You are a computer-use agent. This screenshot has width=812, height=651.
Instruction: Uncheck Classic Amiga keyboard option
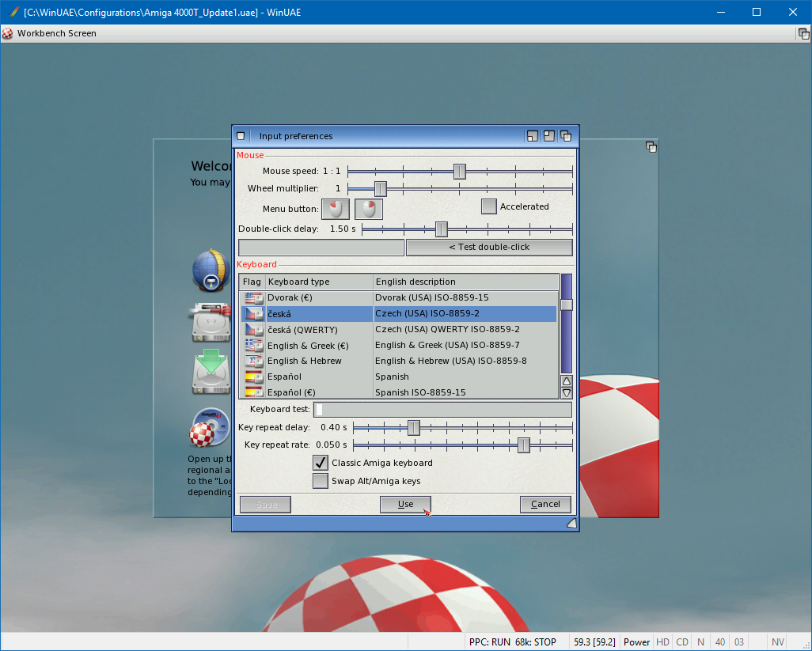tap(321, 463)
